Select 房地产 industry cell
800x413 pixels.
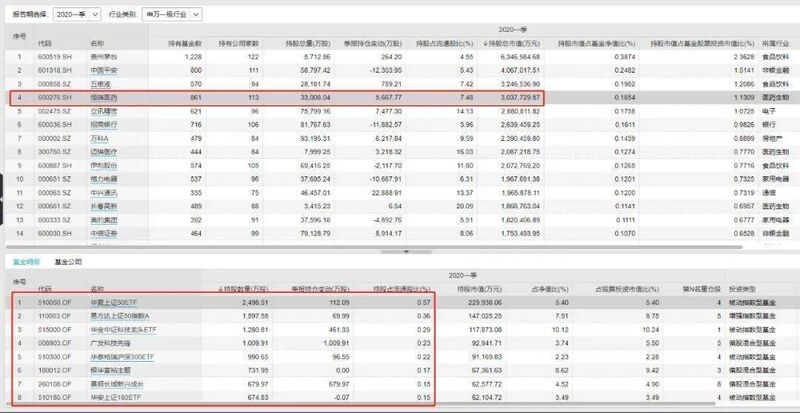772,138
